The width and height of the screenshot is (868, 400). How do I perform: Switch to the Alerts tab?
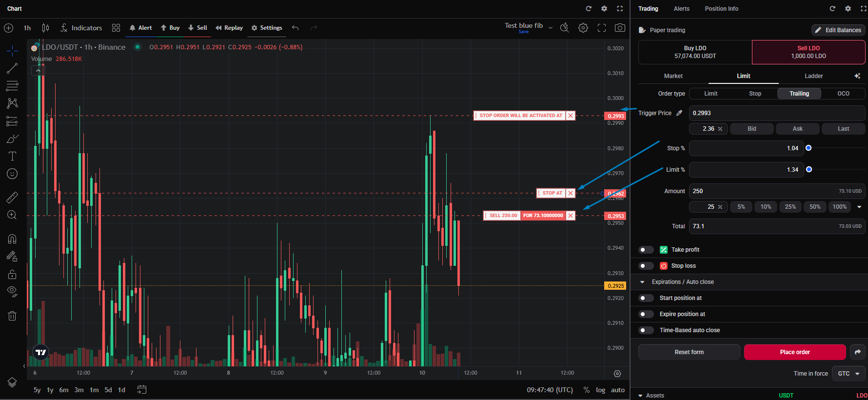pyautogui.click(x=681, y=9)
